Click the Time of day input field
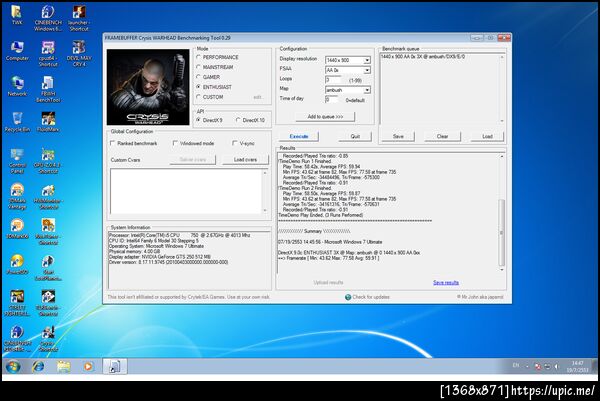Screen dimensions: 600x401 coord(331,99)
